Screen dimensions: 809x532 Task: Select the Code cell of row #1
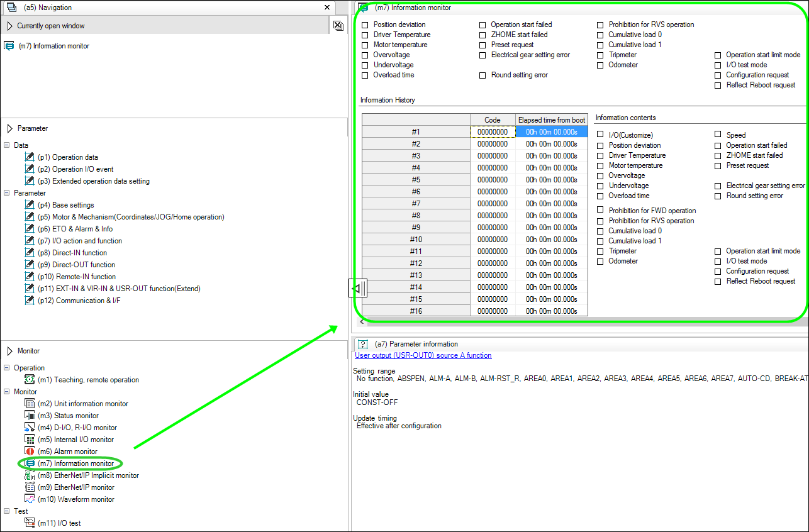coord(493,132)
